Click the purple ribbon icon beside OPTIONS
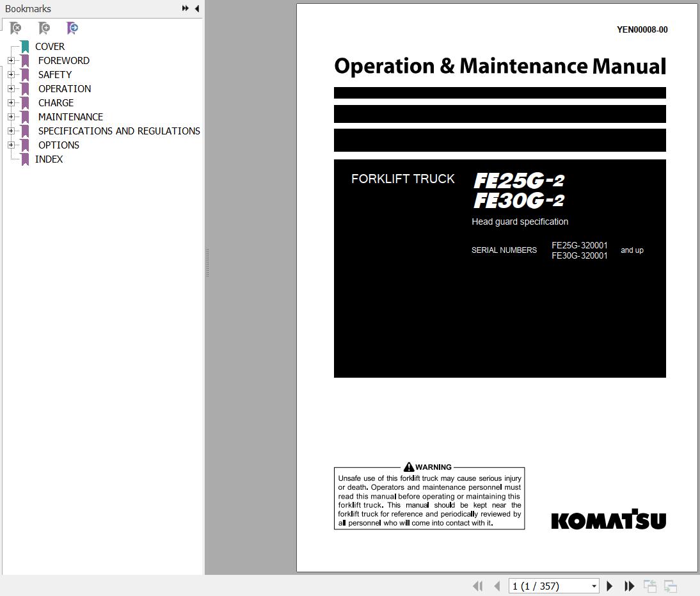 [25, 145]
